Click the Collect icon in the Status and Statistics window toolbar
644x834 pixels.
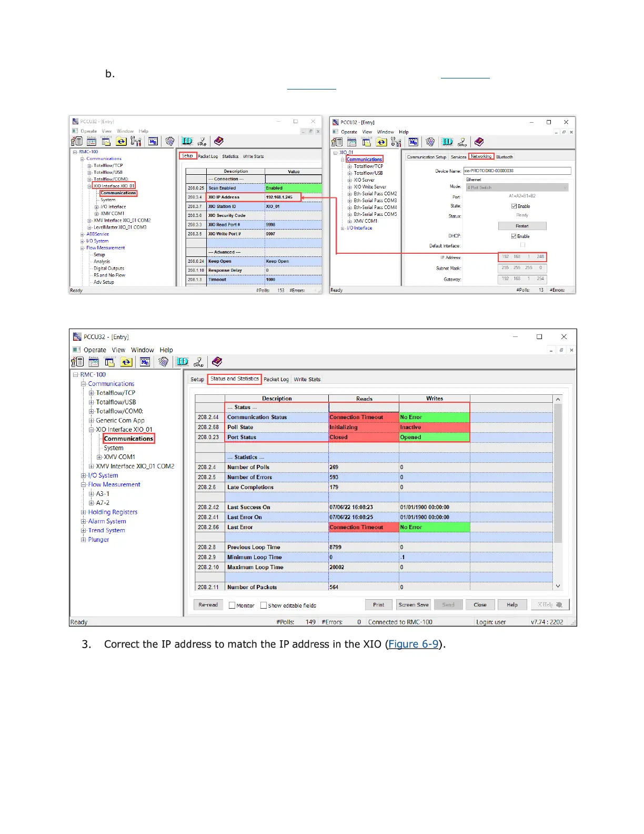coord(109,362)
